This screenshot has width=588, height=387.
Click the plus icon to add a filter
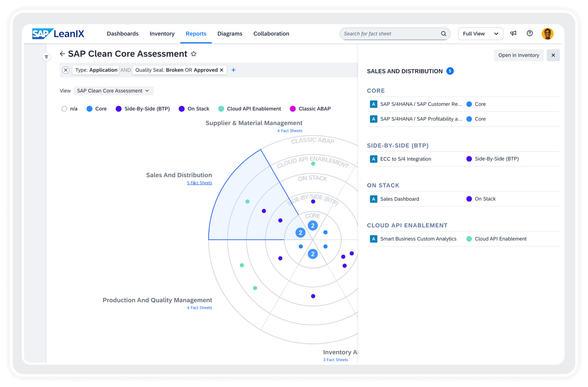[x=233, y=70]
